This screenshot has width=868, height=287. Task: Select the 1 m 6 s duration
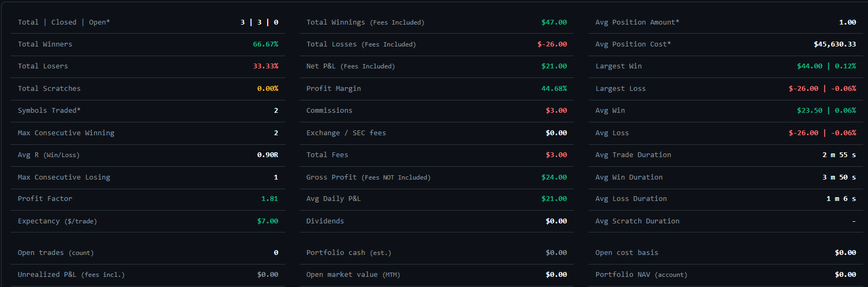tap(841, 199)
